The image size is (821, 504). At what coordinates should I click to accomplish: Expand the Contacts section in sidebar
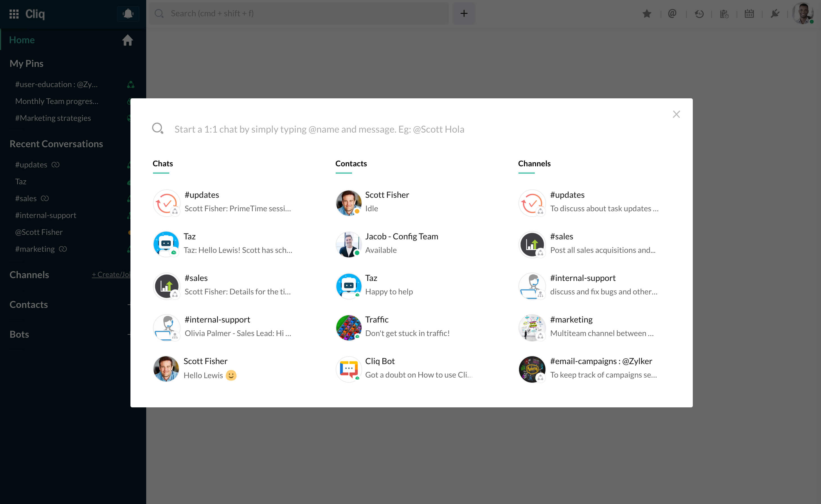(28, 304)
